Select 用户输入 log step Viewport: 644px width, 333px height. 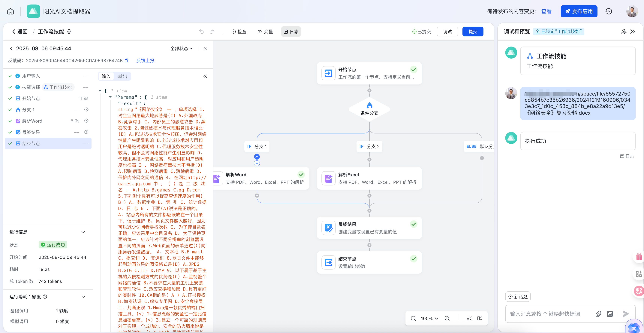tap(48, 76)
